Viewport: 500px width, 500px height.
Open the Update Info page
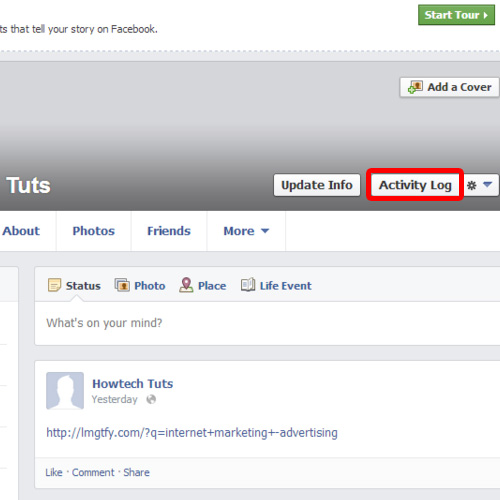(317, 185)
